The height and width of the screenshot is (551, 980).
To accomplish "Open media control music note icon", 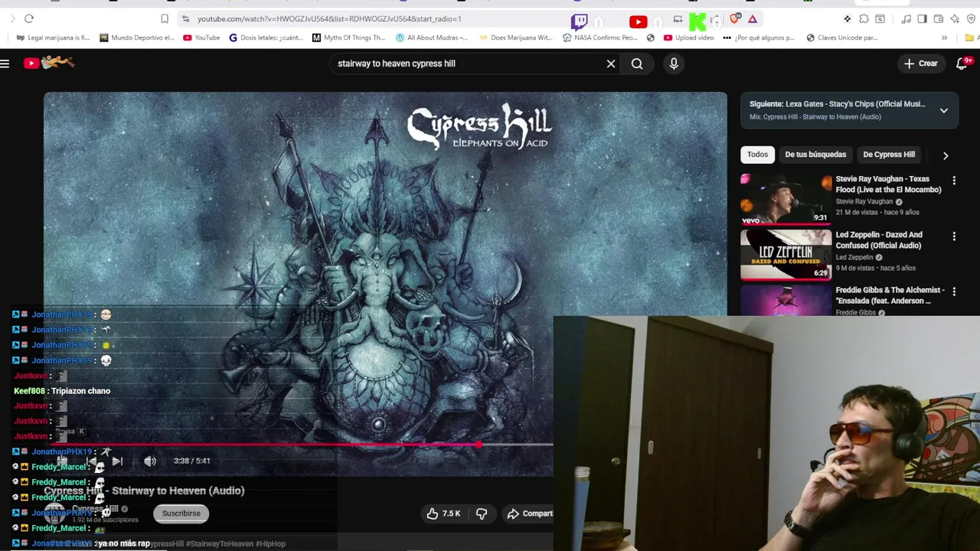I will click(x=906, y=19).
